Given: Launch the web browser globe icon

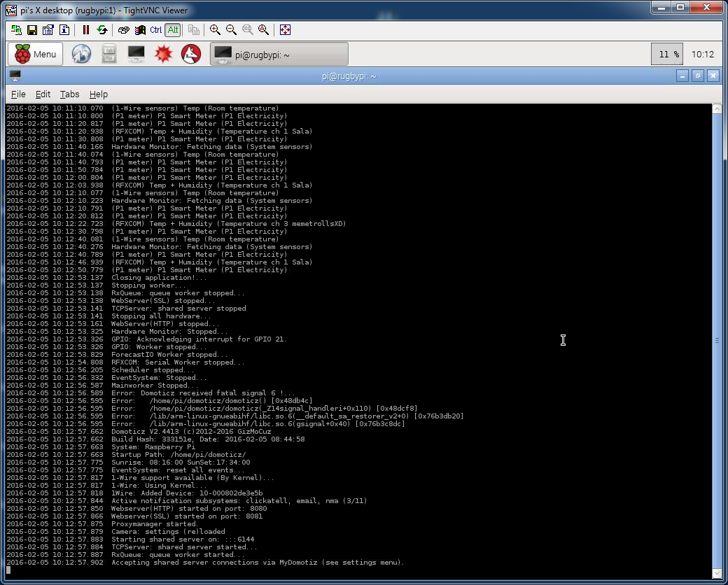Looking at the screenshot, I should [82, 54].
